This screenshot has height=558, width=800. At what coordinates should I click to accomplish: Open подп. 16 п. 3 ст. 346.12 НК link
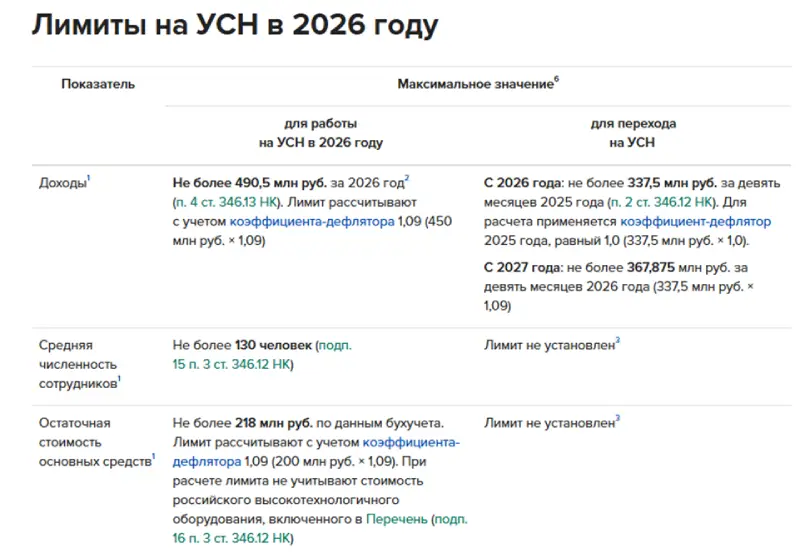233,538
